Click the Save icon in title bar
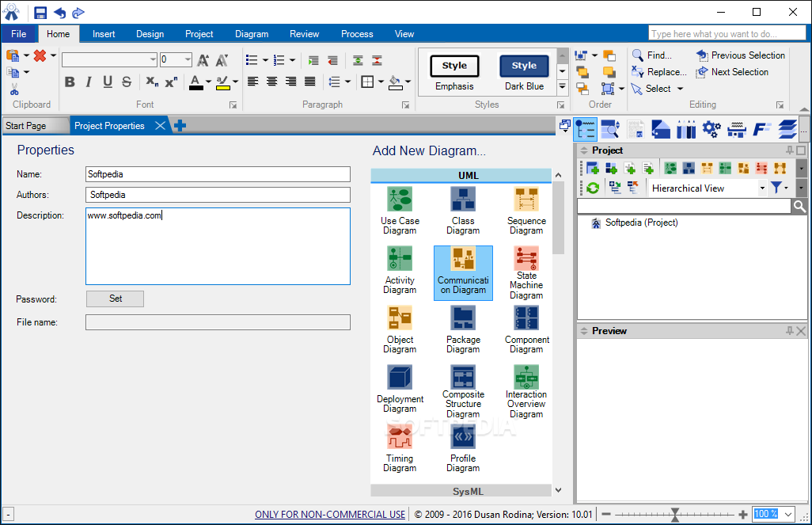812x525 pixels. [x=40, y=13]
